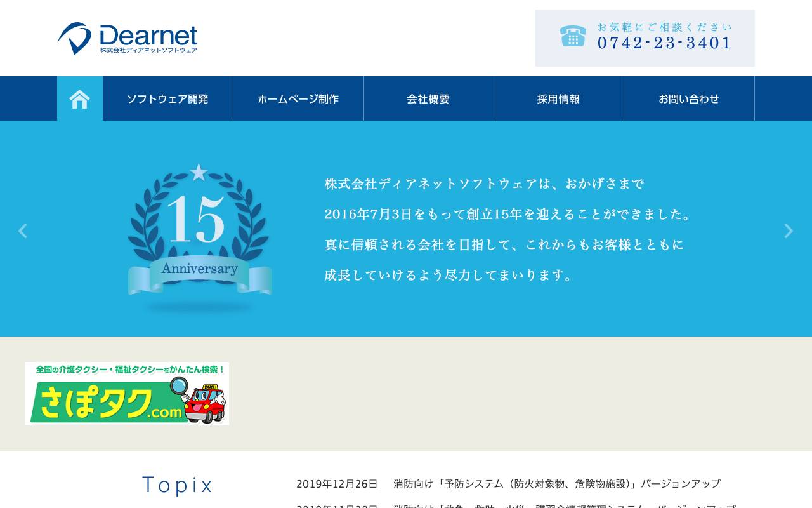Open 2019年12月26日 予防システム news link

pos(557,484)
